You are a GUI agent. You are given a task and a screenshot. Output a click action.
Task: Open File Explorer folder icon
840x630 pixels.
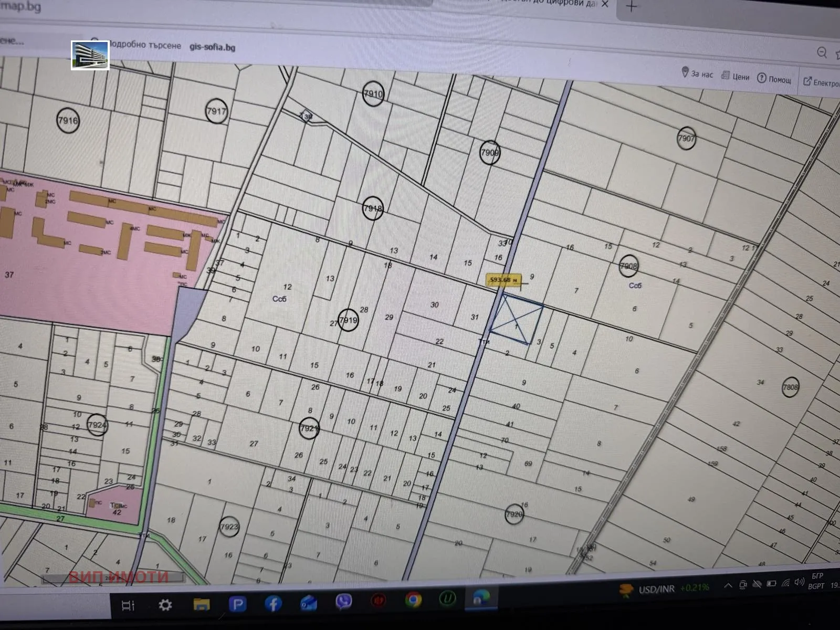[x=202, y=604]
